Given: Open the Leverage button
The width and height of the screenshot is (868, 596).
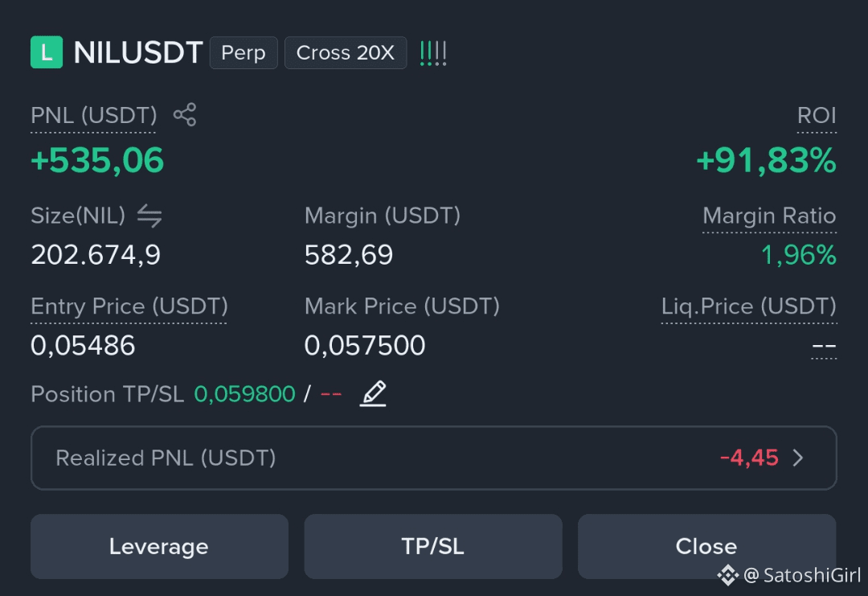Looking at the screenshot, I should (159, 546).
